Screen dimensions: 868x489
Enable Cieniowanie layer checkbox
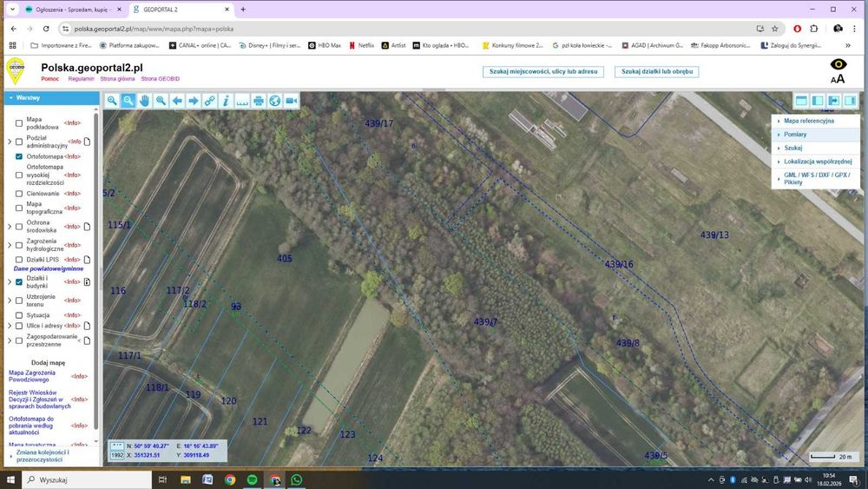(x=19, y=194)
